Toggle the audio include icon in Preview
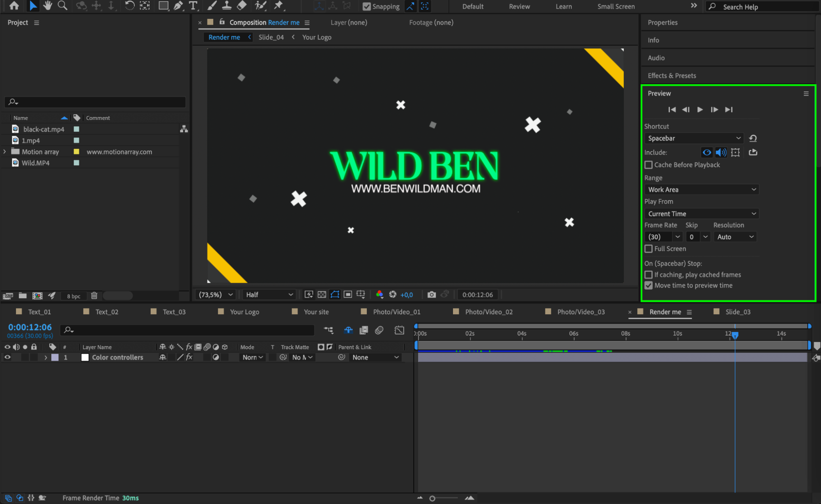The width and height of the screenshot is (821, 504). click(x=721, y=152)
